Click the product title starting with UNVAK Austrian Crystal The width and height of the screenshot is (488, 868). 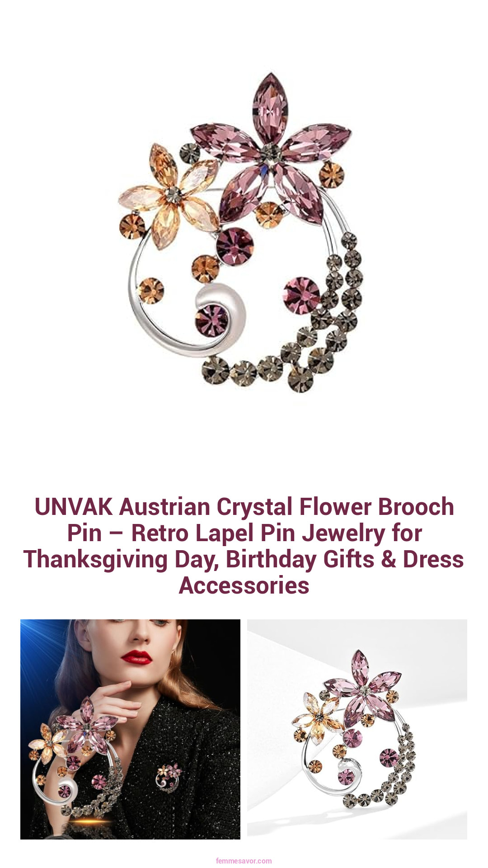pyautogui.click(x=244, y=546)
